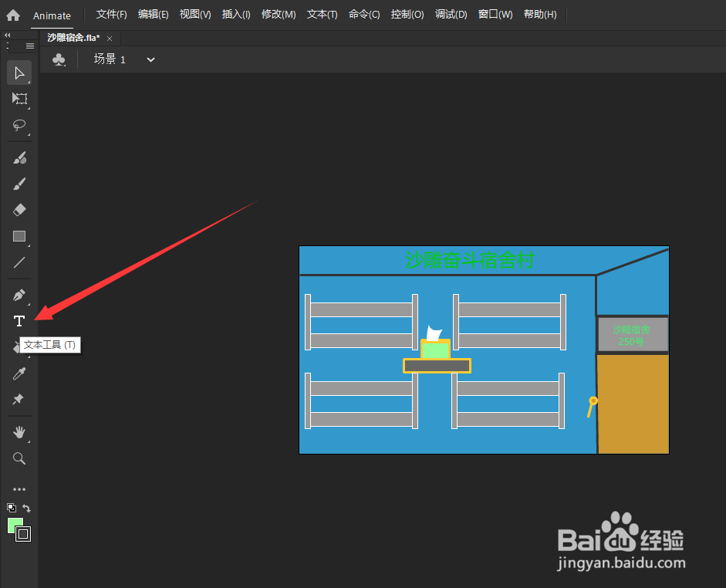Click the 沙雕宿舍 250号 door sign
Viewport: 726px width, 588px height.
(633, 335)
